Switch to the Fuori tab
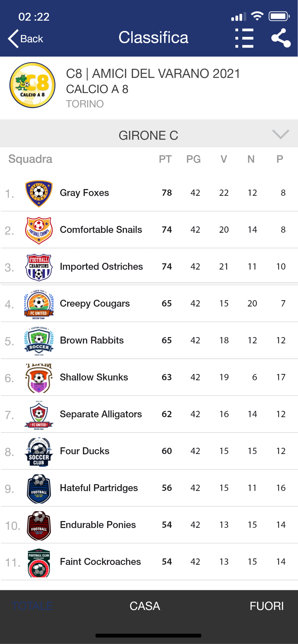The image size is (298, 644). 266,606
